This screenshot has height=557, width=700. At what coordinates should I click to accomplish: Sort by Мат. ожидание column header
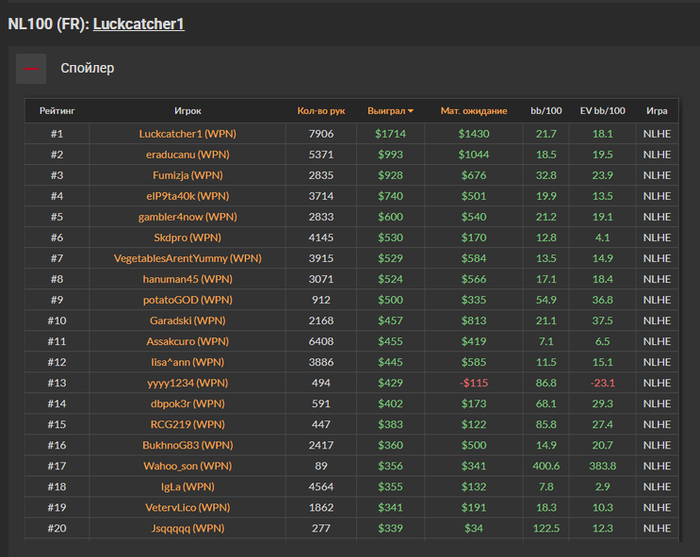click(474, 111)
